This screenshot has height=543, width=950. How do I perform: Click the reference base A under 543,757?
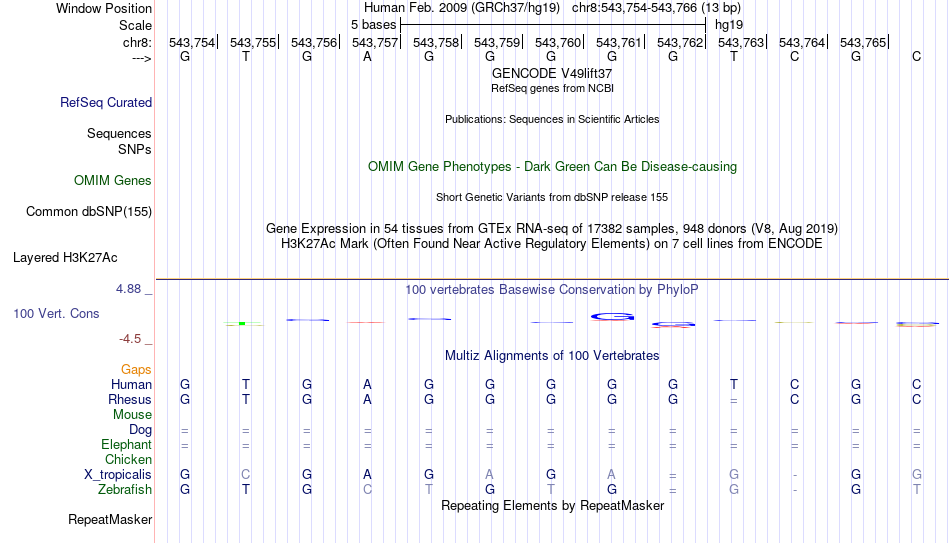click(367, 56)
